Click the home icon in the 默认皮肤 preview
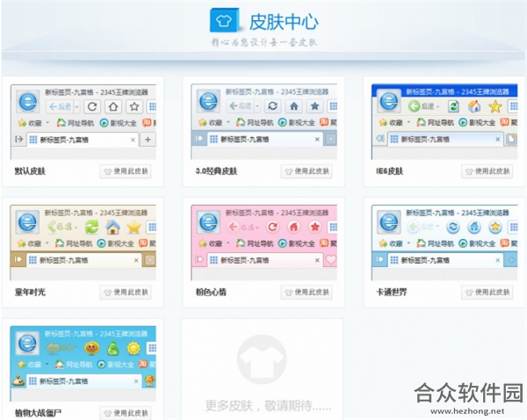Screen dimensions: 527x420 pos(113,107)
